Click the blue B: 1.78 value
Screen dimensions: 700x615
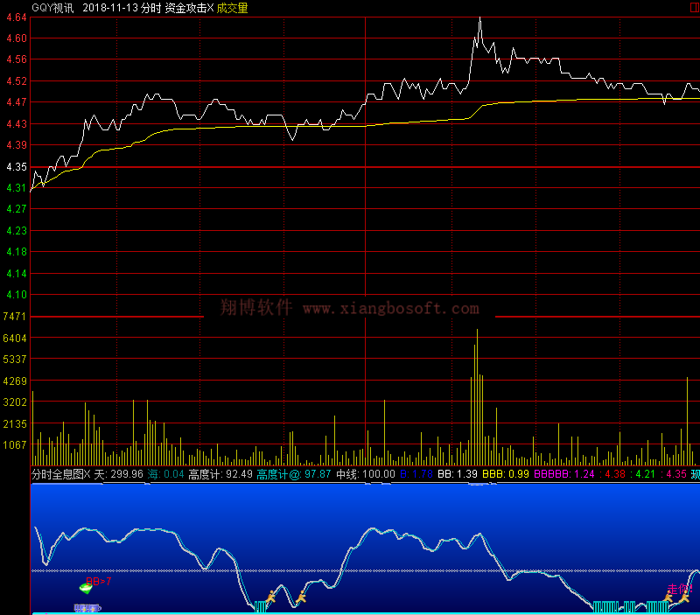click(x=416, y=474)
